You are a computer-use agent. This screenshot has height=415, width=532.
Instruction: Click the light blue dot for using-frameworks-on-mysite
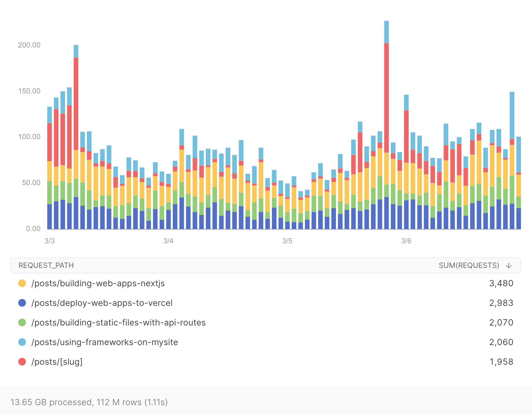coord(22,342)
